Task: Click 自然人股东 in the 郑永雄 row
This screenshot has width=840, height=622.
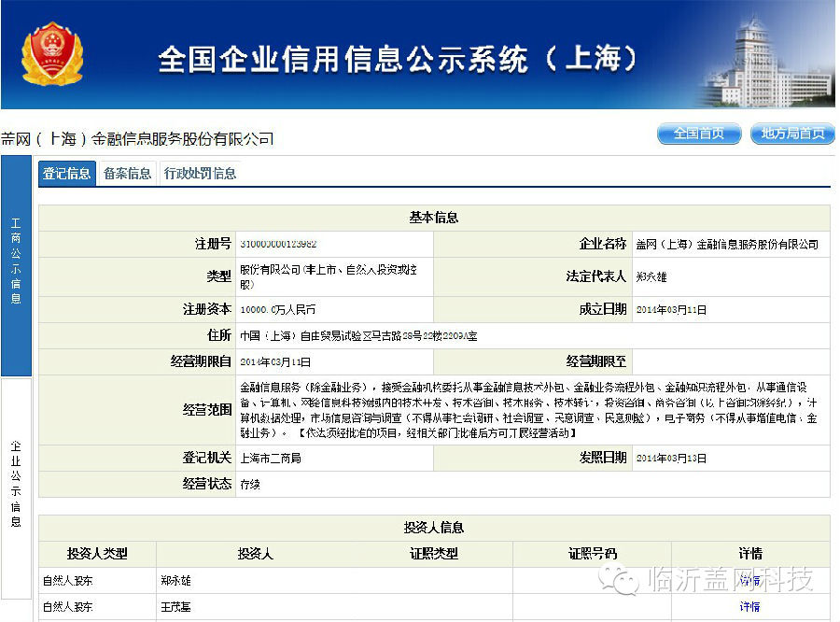Action: [x=67, y=580]
